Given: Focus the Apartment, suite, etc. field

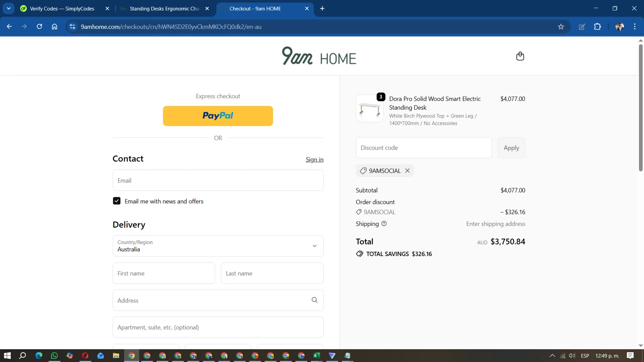Looking at the screenshot, I should [218, 327].
